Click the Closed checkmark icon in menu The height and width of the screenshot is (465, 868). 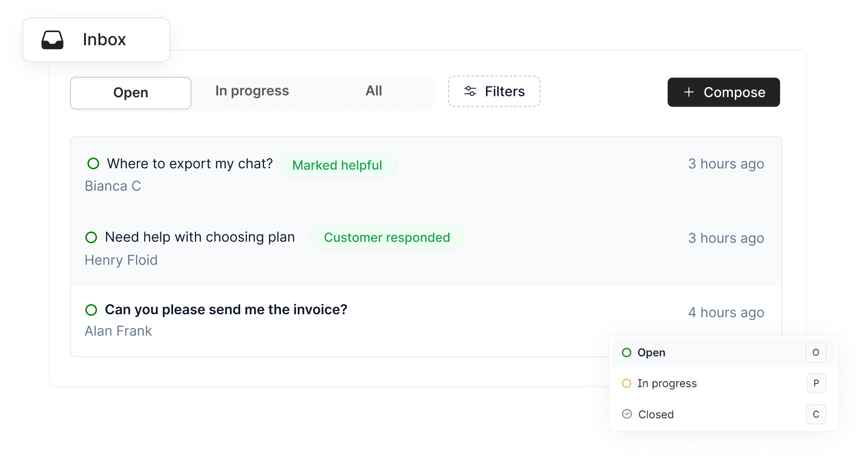coord(627,414)
